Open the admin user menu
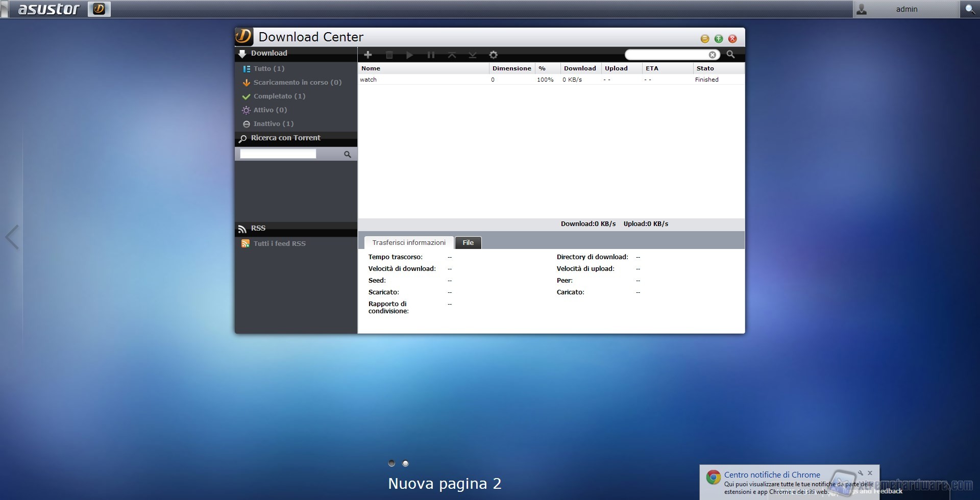 click(905, 9)
